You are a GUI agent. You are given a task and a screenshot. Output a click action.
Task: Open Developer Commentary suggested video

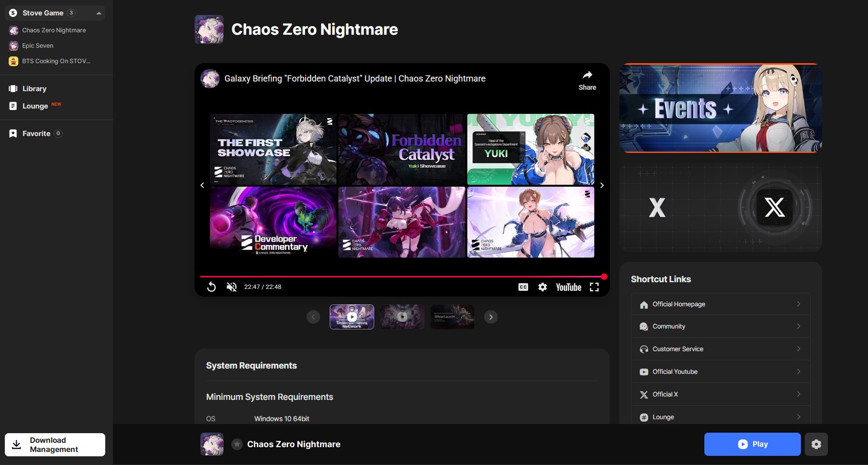click(x=273, y=222)
